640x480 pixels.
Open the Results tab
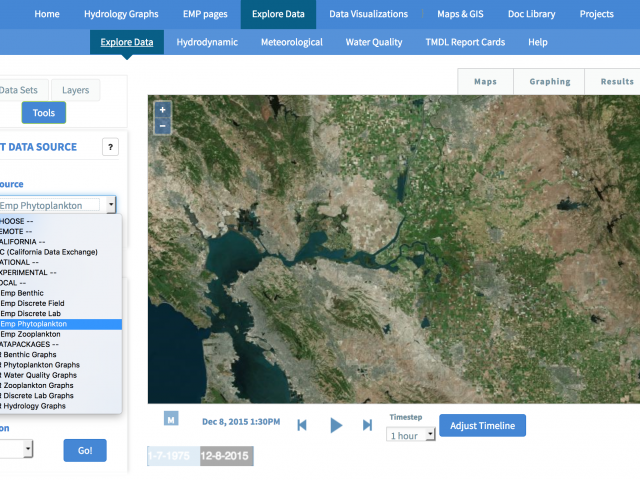coord(614,82)
